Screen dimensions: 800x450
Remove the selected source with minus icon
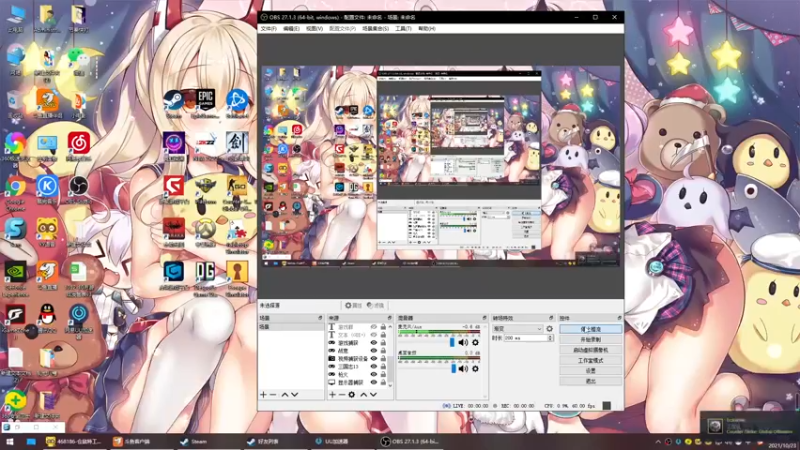(342, 394)
